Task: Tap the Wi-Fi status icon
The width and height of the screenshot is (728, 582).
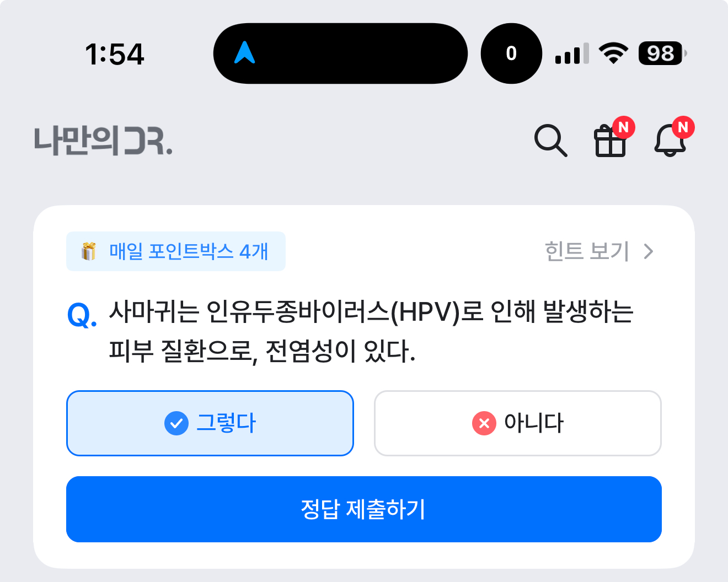Action: (x=613, y=53)
